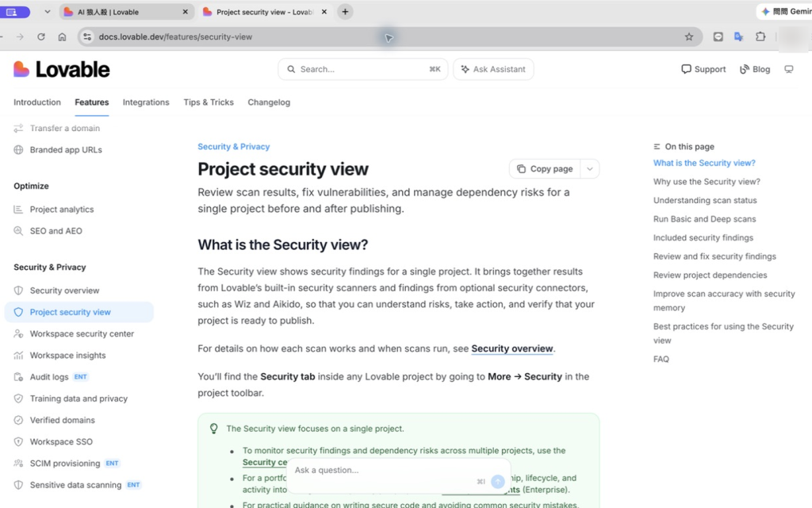
Task: Open Branded app URLs sidebar item
Action: (79, 150)
